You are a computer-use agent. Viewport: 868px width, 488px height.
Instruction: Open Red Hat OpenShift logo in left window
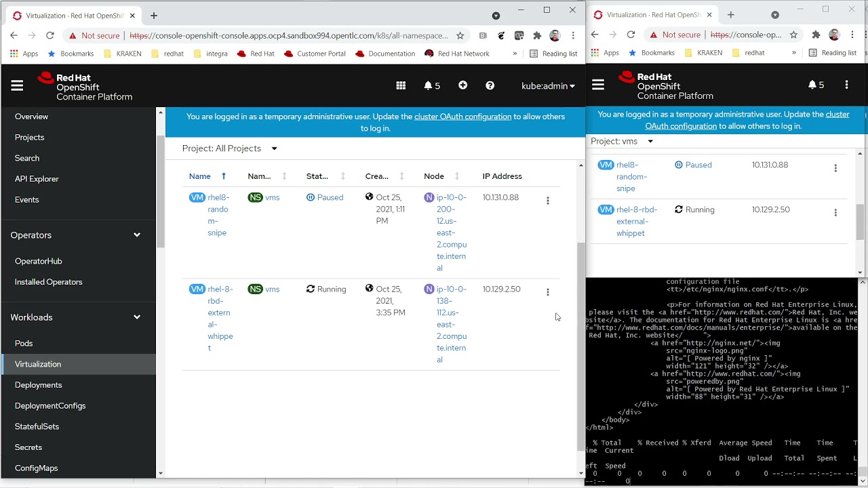(85, 87)
